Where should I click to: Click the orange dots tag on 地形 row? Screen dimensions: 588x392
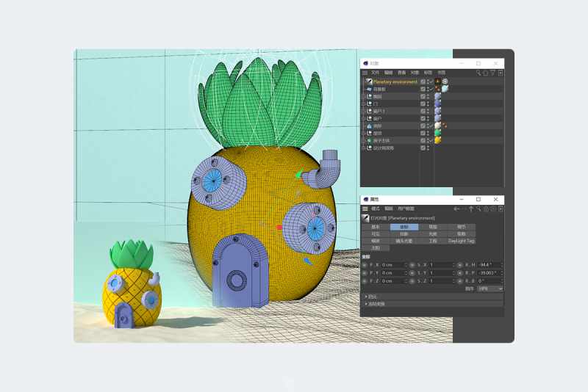coord(445,126)
